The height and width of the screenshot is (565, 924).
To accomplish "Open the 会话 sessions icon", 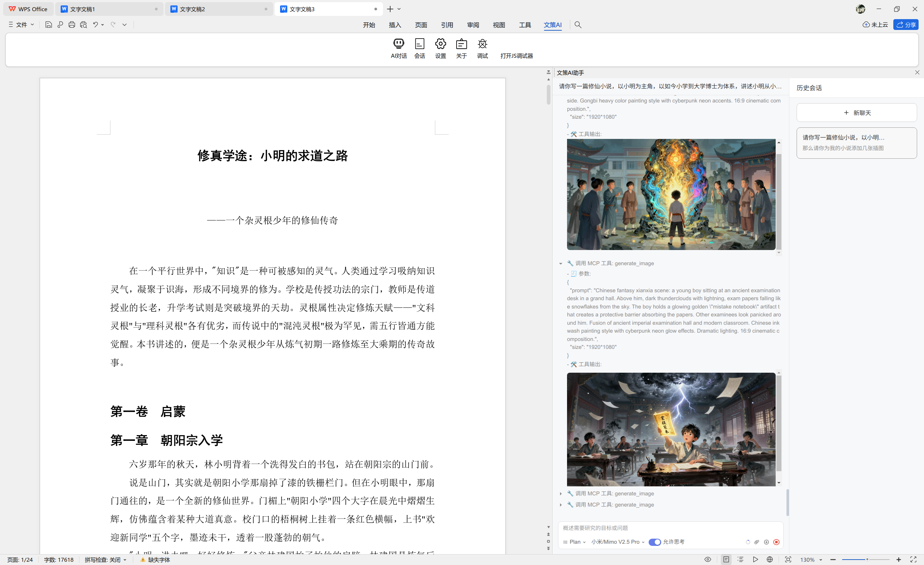I will pos(420,49).
